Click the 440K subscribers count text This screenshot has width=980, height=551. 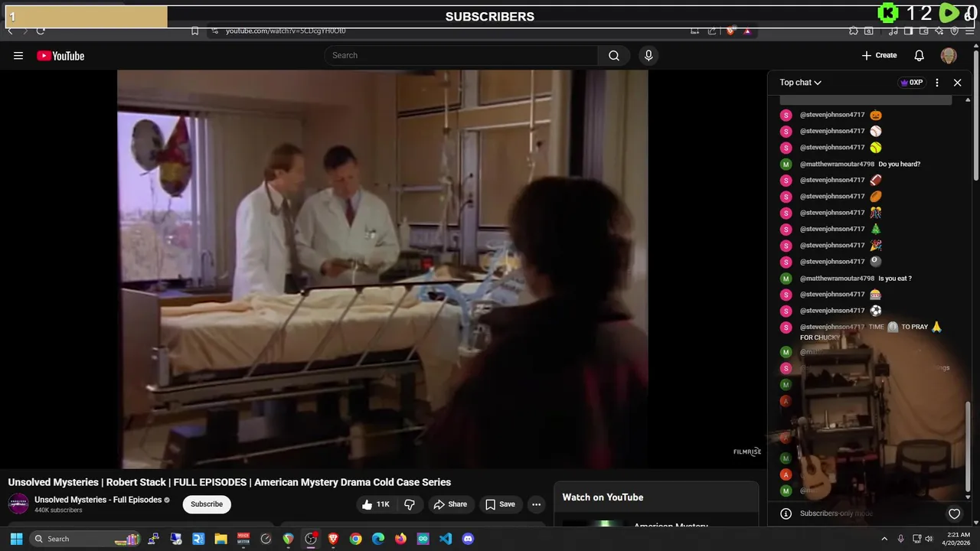pos(58,510)
